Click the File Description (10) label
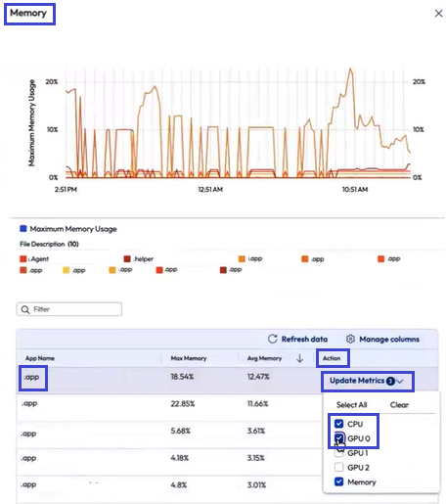Viewport: 446px width, 504px height. pyautogui.click(x=49, y=244)
